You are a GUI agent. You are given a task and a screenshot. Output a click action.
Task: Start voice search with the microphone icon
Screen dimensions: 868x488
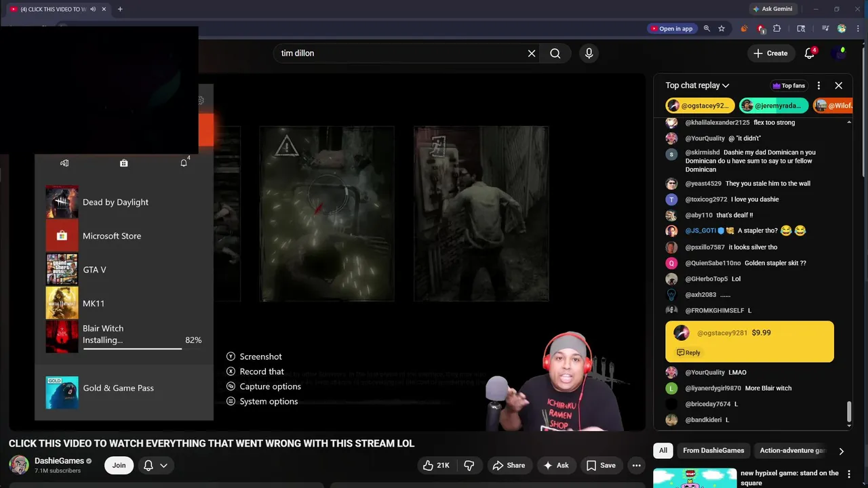pos(589,54)
